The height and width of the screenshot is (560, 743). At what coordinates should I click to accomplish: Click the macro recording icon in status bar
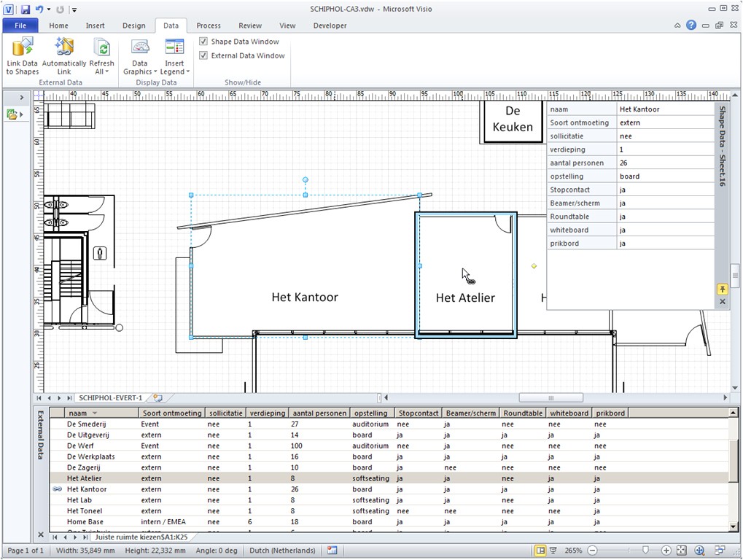click(332, 551)
